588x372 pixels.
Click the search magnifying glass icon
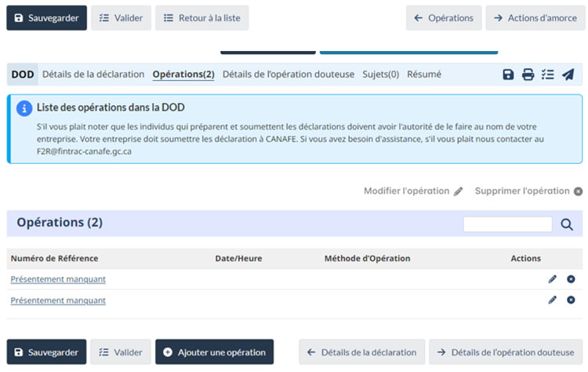point(567,224)
